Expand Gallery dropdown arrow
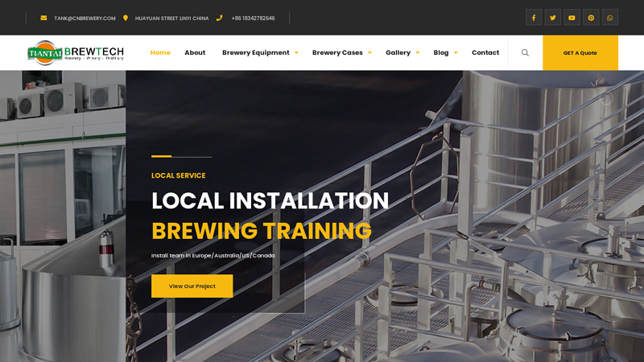644x362 pixels. coord(417,53)
